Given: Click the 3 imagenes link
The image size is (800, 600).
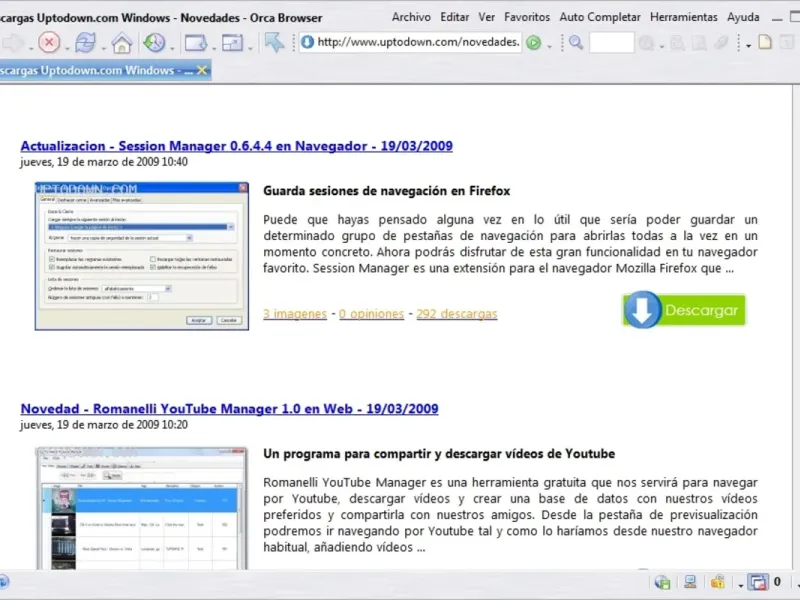Looking at the screenshot, I should 295,314.
